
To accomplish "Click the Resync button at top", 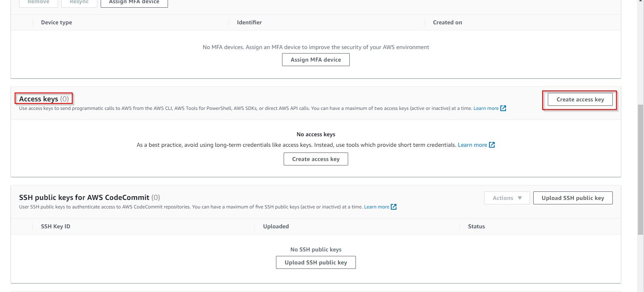I will (x=79, y=2).
